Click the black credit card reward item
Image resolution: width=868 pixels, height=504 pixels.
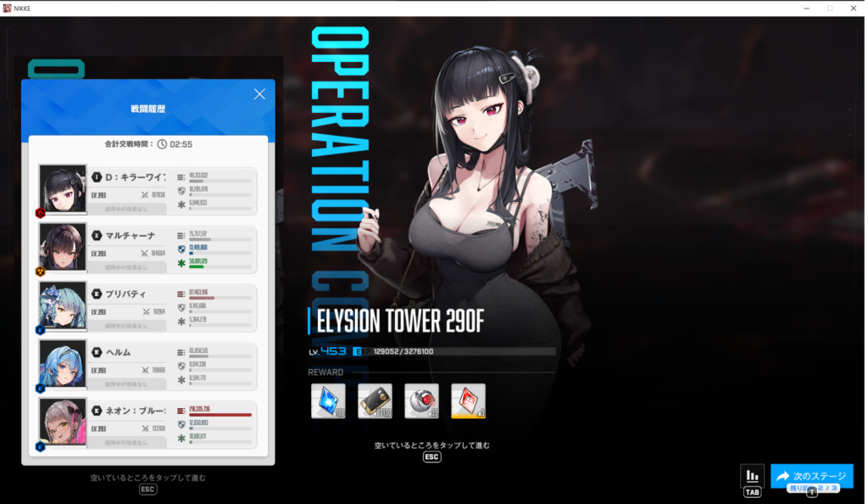pos(375,400)
